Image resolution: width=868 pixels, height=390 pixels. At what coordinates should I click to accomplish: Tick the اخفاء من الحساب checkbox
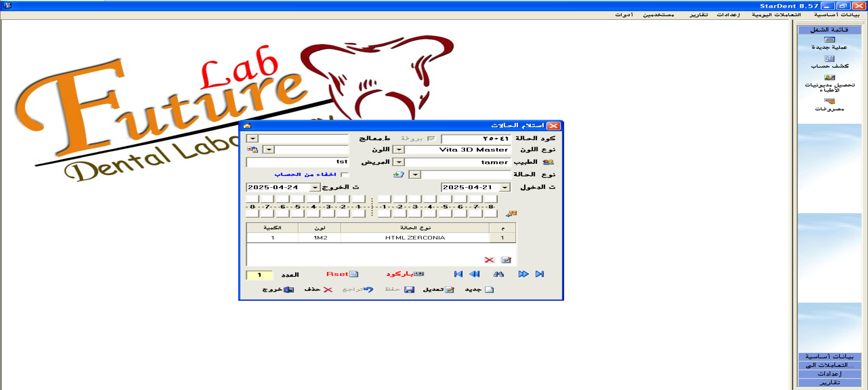tap(345, 175)
